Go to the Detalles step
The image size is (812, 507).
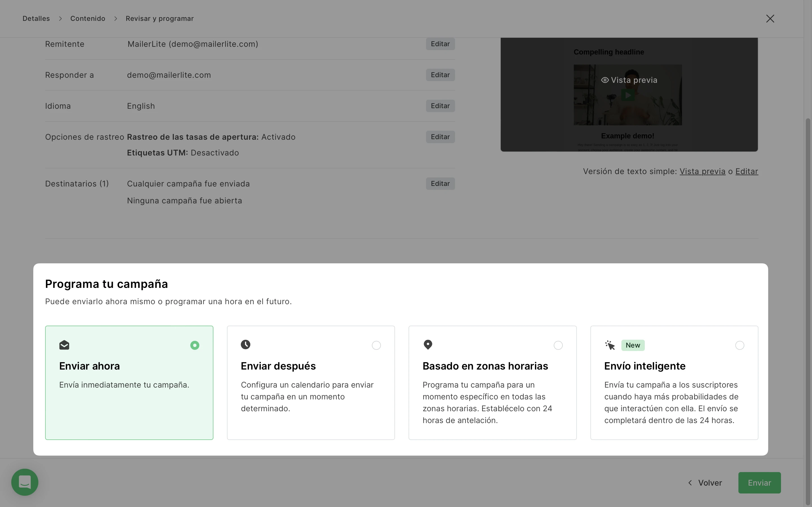click(x=36, y=19)
